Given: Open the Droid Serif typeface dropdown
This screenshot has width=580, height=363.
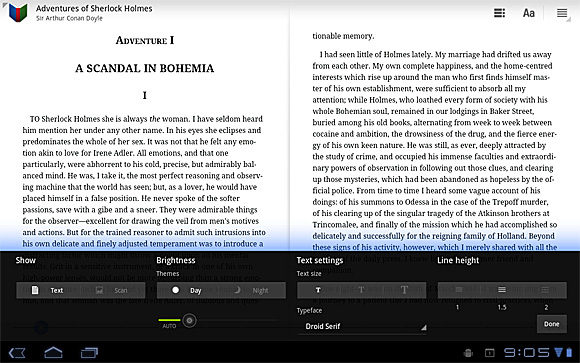Looking at the screenshot, I should click(x=362, y=326).
